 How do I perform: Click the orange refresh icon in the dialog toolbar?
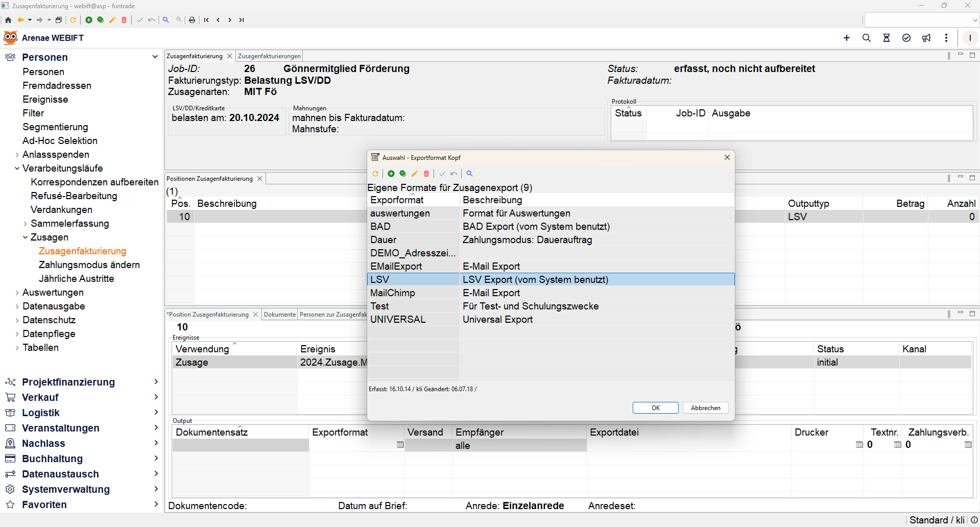click(375, 174)
